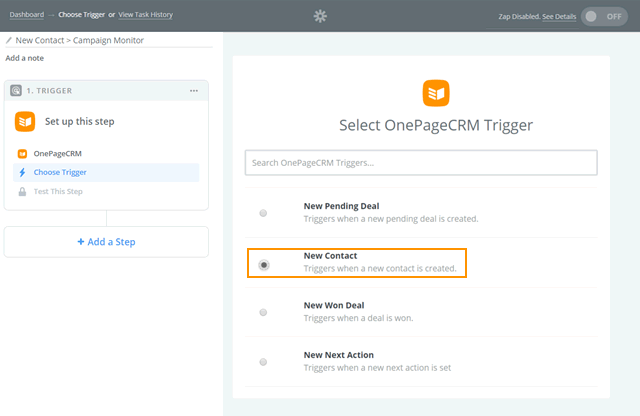Click the lightning bolt icon beside Choose Trigger
Viewport: 640px width, 416px height.
click(22, 172)
